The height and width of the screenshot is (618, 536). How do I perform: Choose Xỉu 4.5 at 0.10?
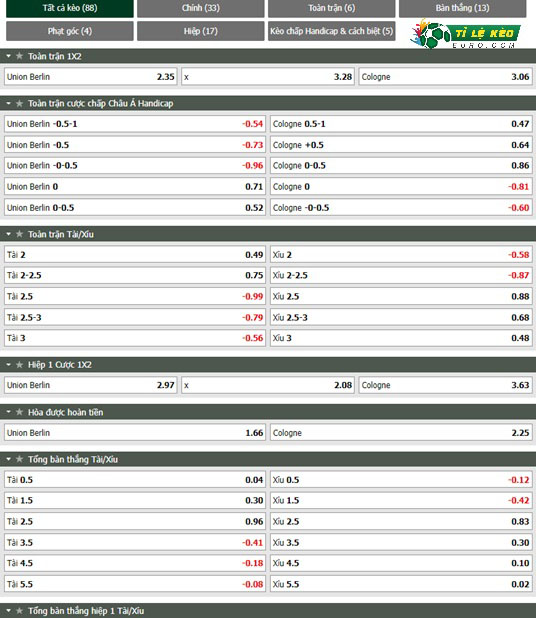401,563
